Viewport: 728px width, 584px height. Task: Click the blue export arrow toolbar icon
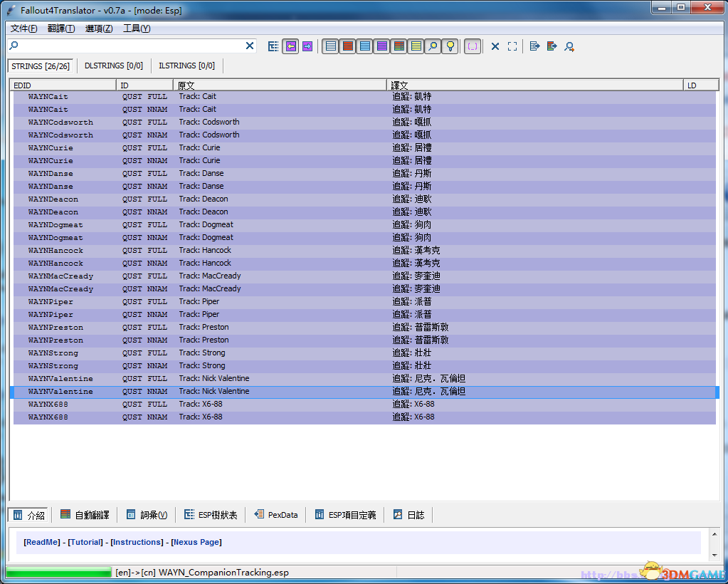pyautogui.click(x=535, y=46)
